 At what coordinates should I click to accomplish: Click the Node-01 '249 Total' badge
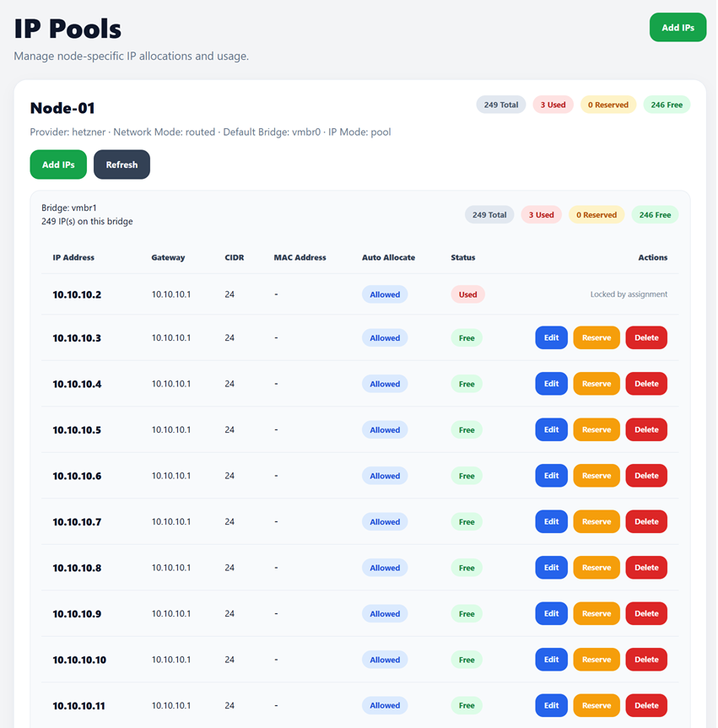point(500,105)
